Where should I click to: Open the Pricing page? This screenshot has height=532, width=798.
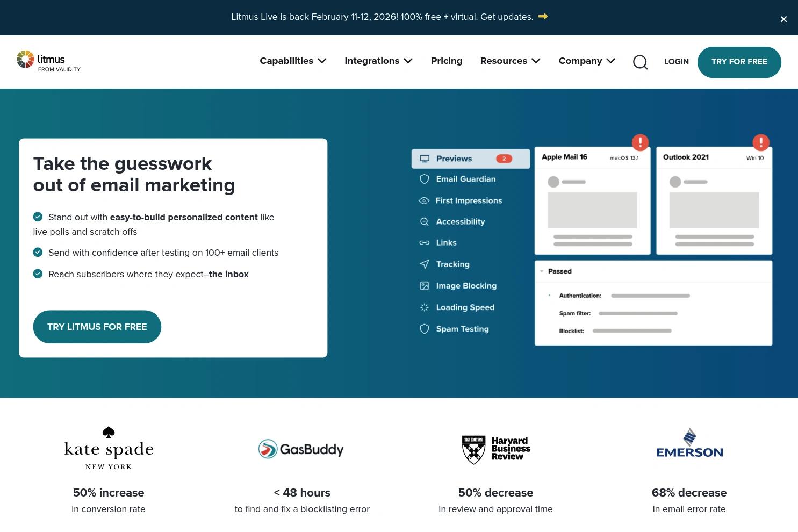tap(447, 61)
